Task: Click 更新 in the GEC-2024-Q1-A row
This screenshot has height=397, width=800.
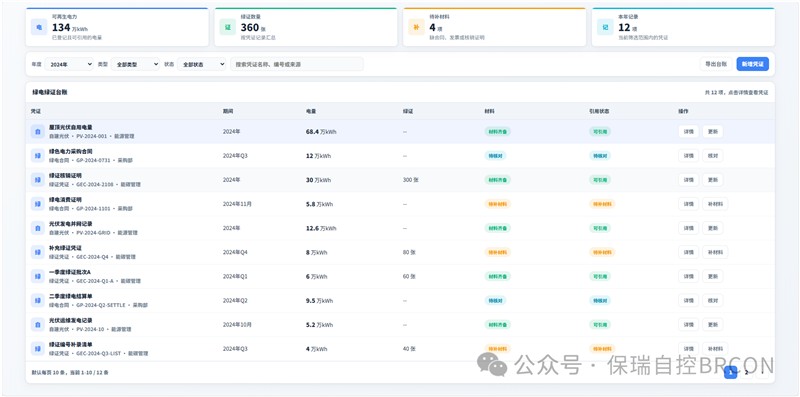Action: [x=713, y=277]
